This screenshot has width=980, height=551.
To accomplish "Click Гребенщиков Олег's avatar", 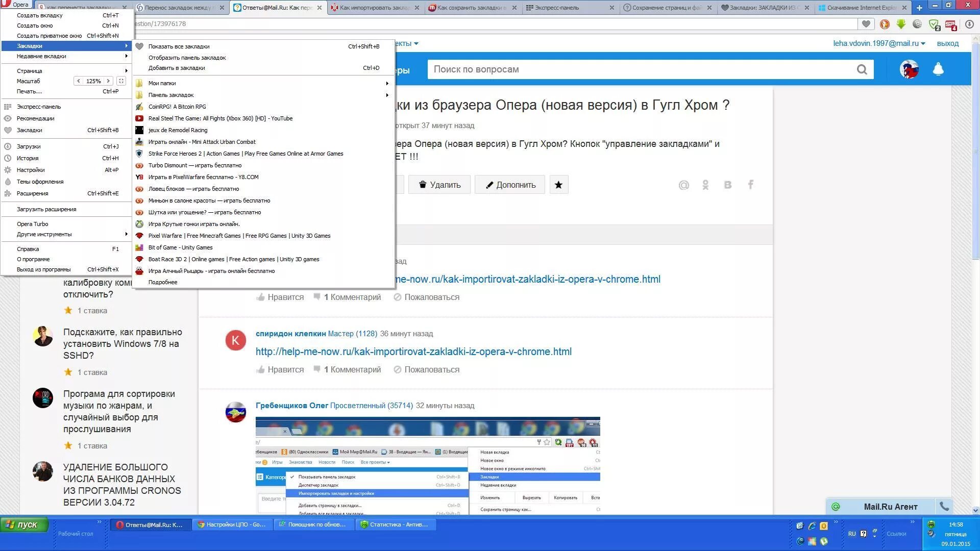I will click(235, 412).
